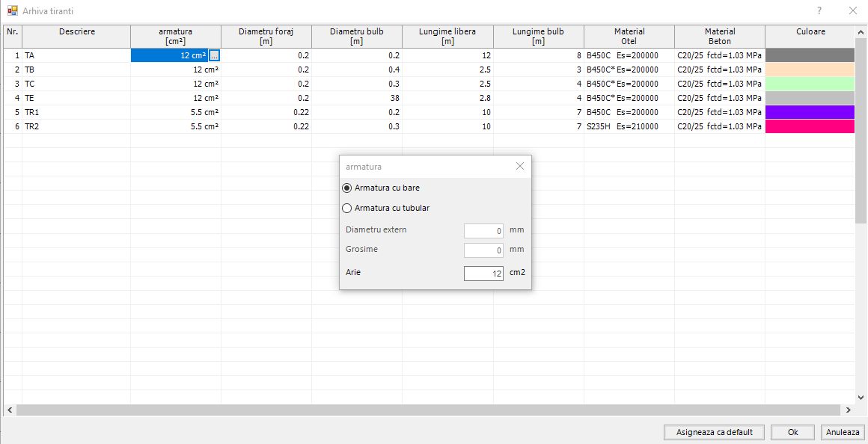Click the purple color swatch for TR1
The image size is (868, 444).
810,112
